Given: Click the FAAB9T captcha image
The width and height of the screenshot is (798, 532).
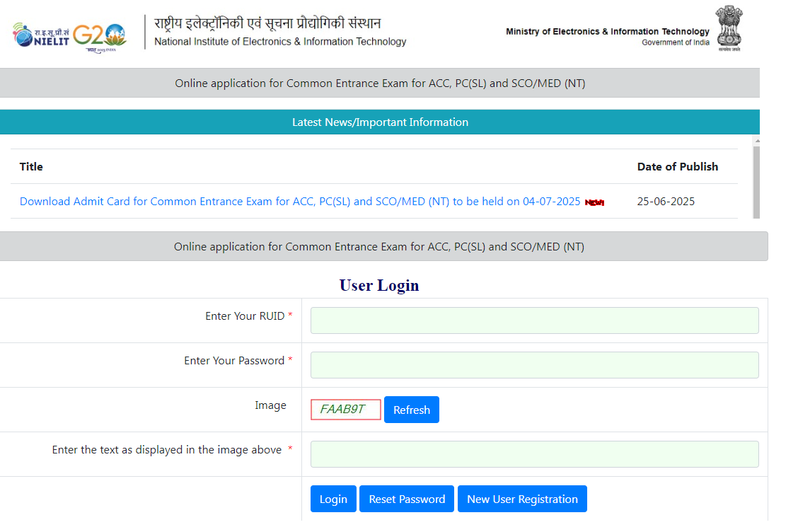Looking at the screenshot, I should click(x=345, y=410).
